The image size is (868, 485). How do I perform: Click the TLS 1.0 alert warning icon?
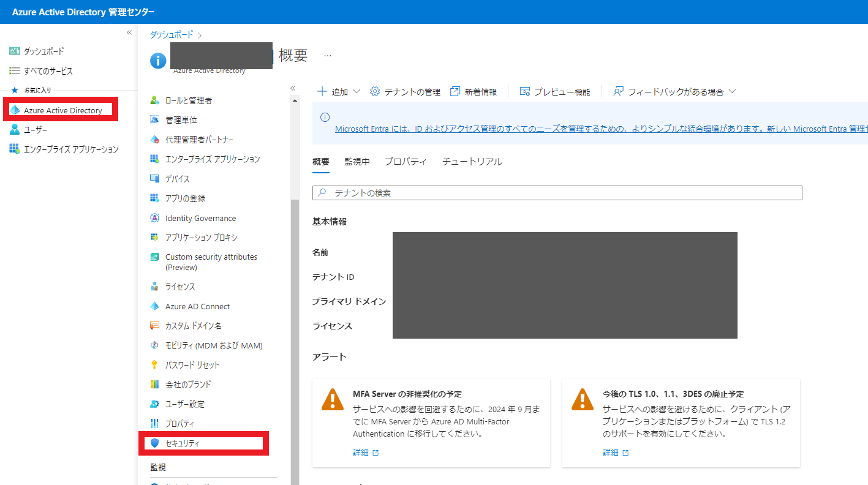pyautogui.click(x=583, y=400)
